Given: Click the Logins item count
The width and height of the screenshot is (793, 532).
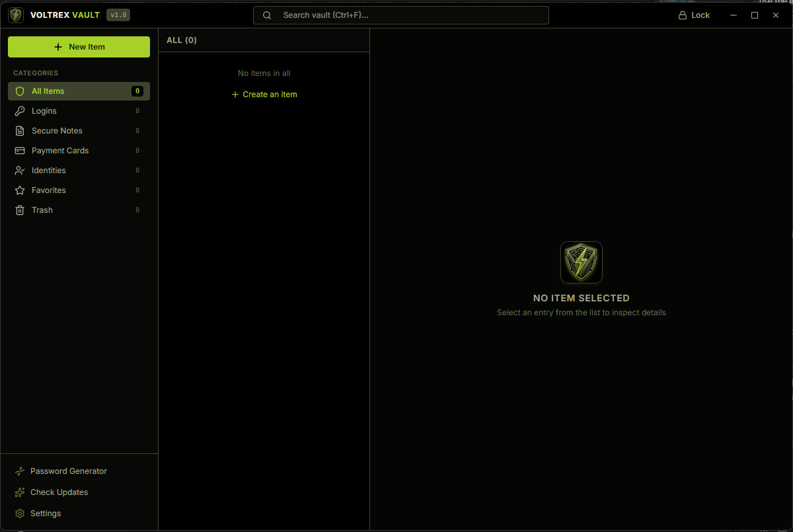Looking at the screenshot, I should pos(137,111).
